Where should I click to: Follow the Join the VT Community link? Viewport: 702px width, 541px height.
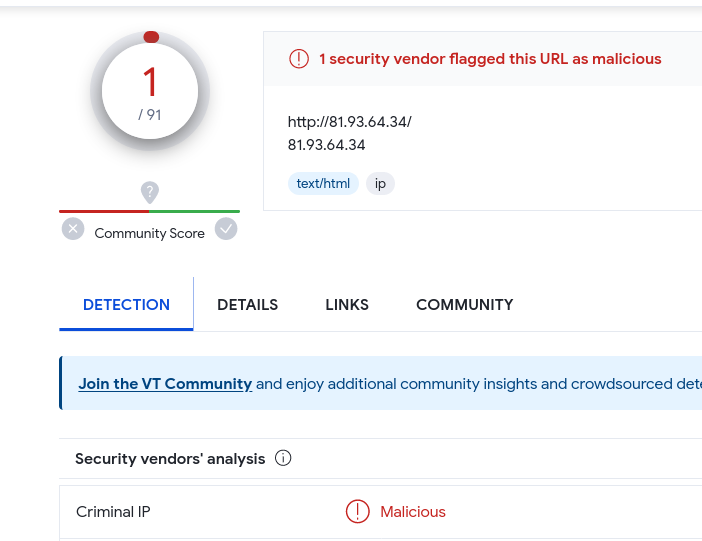(165, 384)
